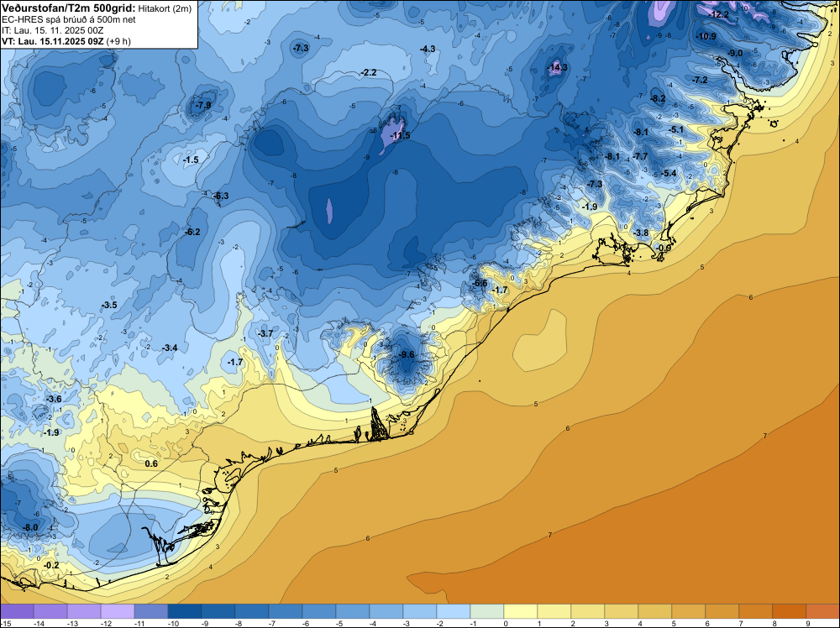Click the -6.6 temperature label
Image resolution: width=840 pixels, height=628 pixels.
pyautogui.click(x=480, y=283)
